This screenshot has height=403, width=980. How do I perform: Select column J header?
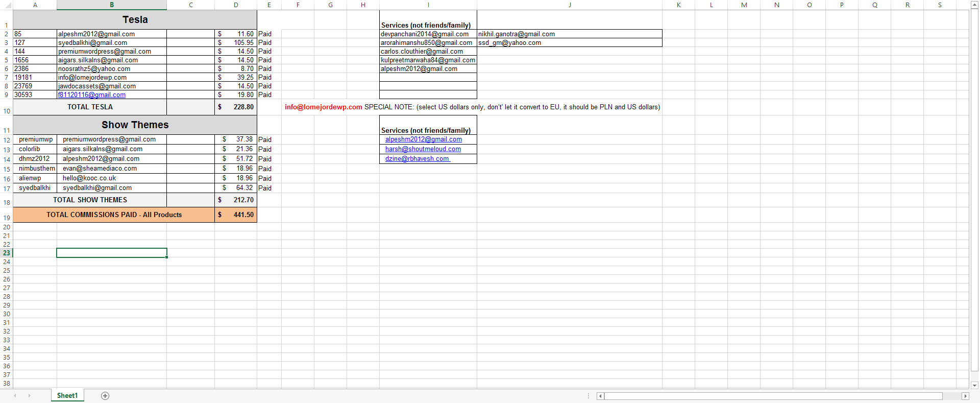(x=570, y=5)
